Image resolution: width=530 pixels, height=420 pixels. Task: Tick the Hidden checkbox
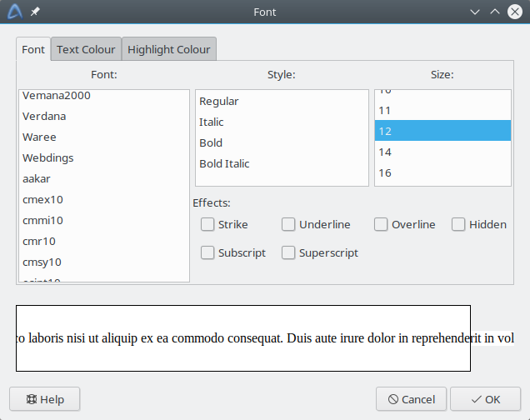click(x=458, y=224)
